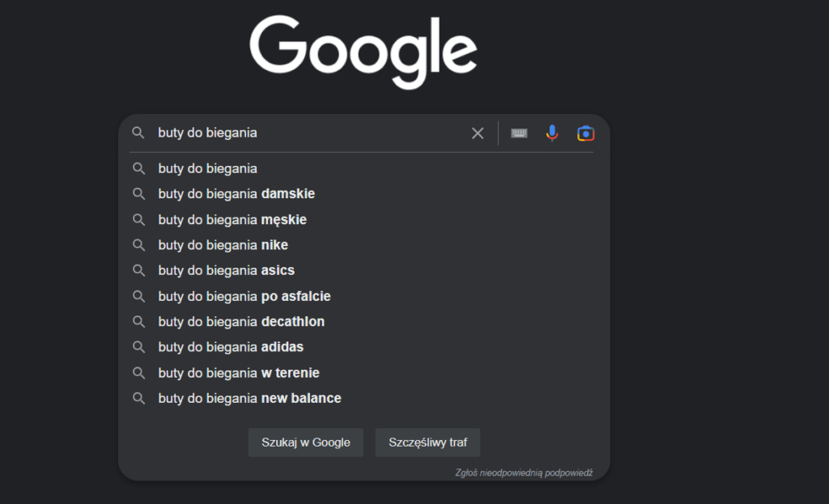Click the magnifier icon in the search field
The height and width of the screenshot is (504, 829).
[138, 133]
